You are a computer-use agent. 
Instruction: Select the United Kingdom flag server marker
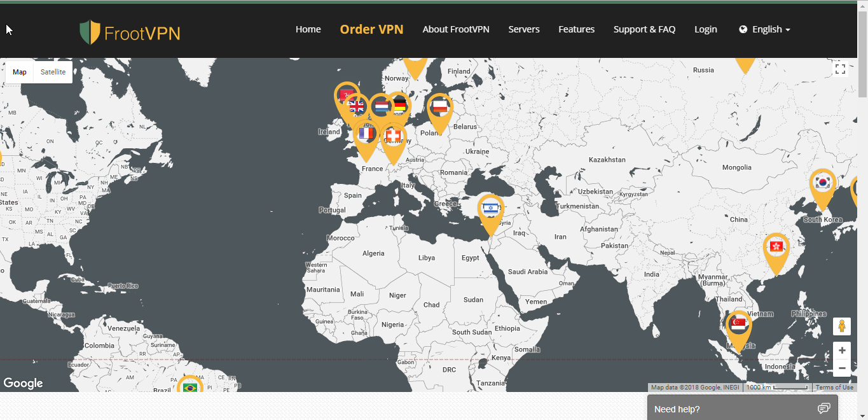(357, 107)
